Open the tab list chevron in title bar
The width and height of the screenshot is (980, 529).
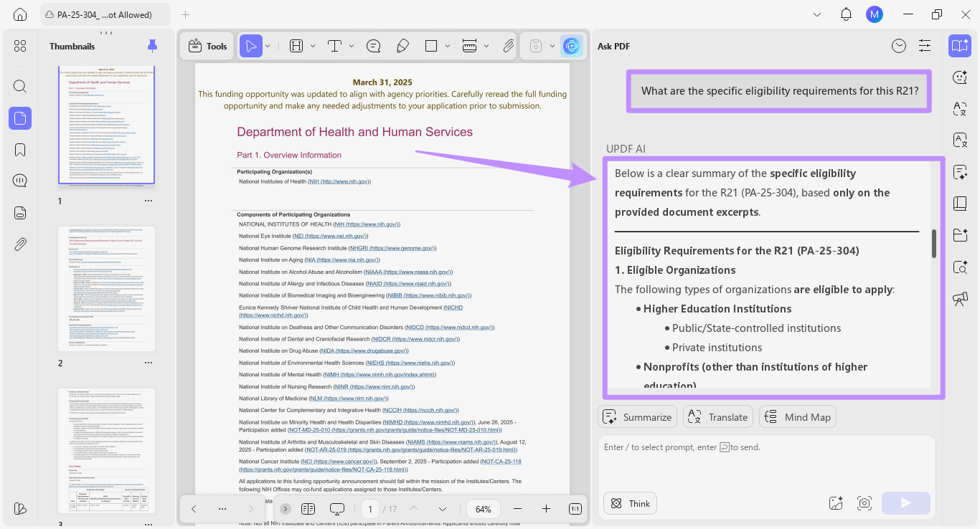tap(817, 14)
